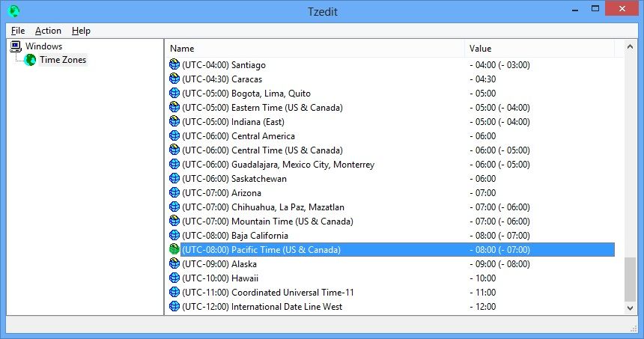Select International Date Line West row
The height and width of the screenshot is (339, 644).
(392, 307)
